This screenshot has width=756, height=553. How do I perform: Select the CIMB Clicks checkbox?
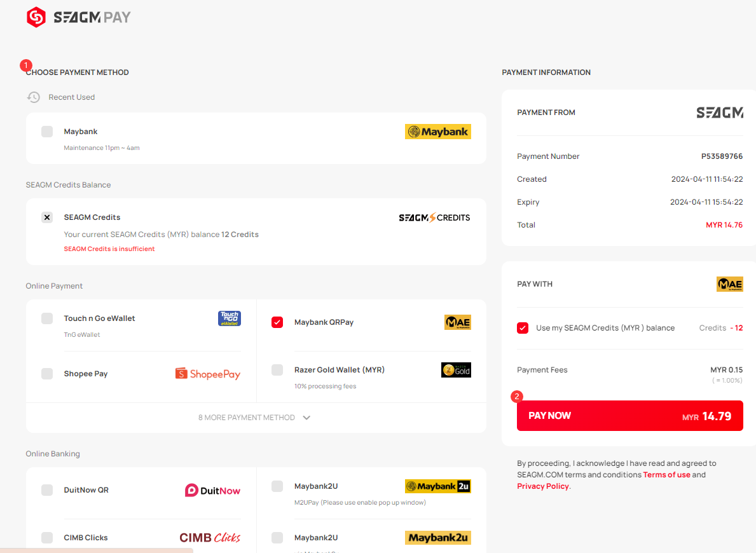tap(47, 538)
